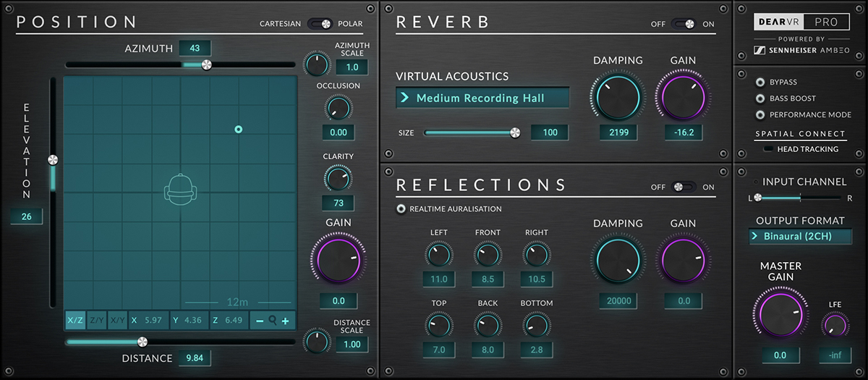
Task: Click the Clarity knob
Action: [x=337, y=177]
